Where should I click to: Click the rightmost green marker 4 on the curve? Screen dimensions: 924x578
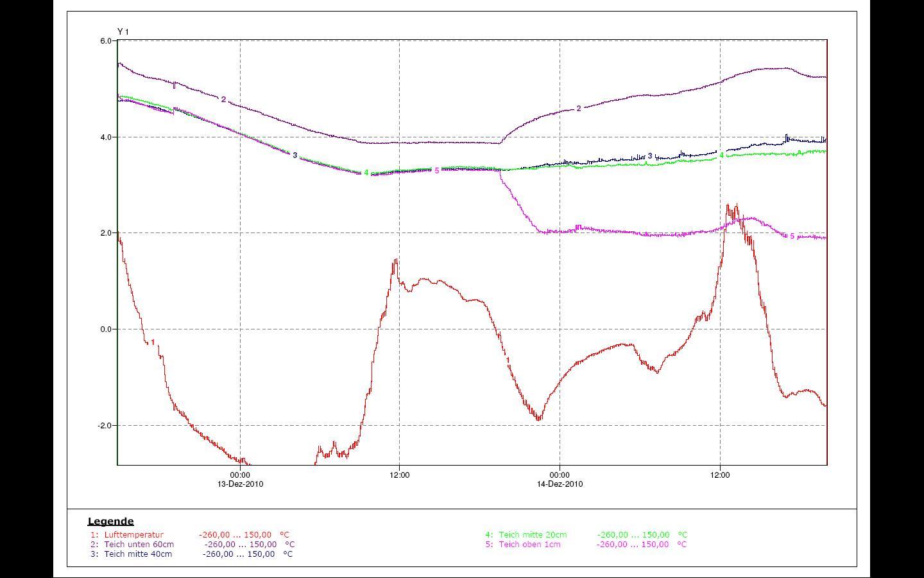point(721,155)
